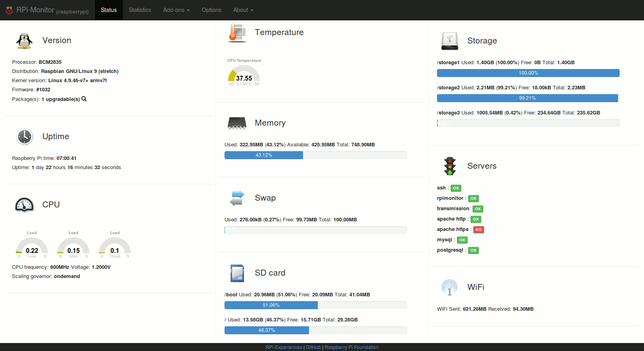Click the SD card section heading
The width and height of the screenshot is (644, 351).
point(270,273)
